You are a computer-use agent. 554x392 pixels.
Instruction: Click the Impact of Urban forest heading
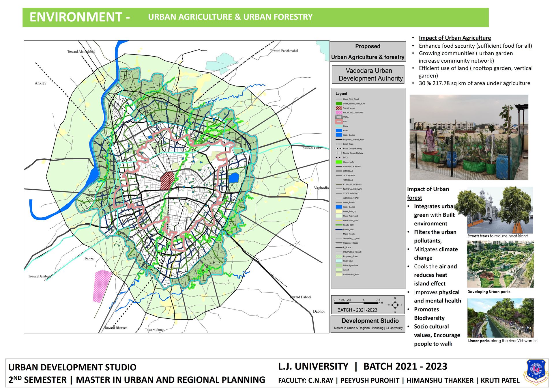tap(428, 193)
